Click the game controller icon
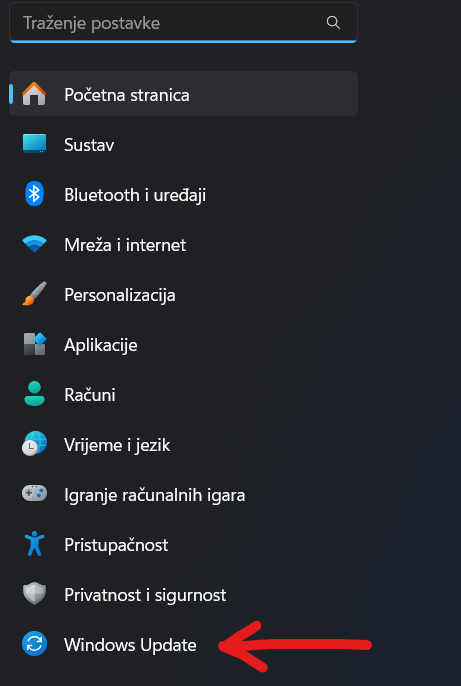 point(34,494)
